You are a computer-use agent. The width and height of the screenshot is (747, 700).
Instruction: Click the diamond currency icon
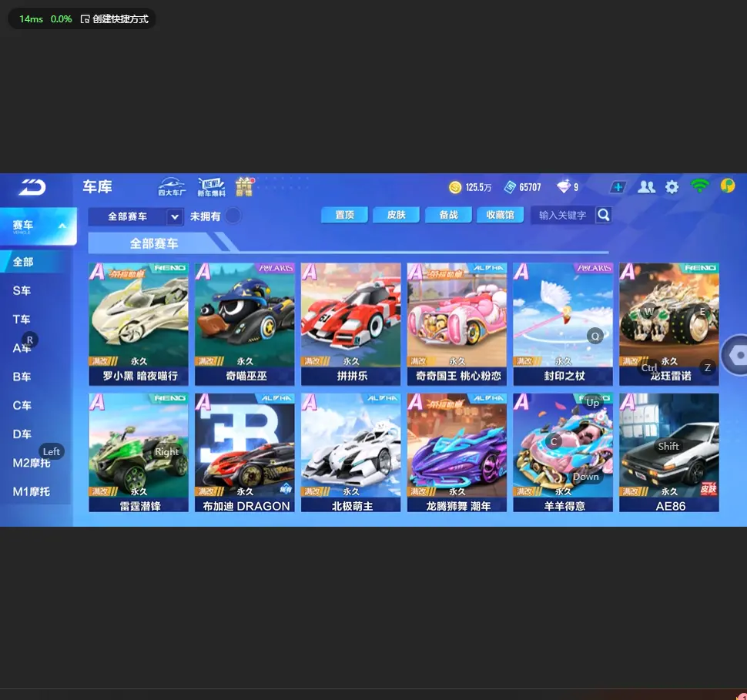pos(564,187)
